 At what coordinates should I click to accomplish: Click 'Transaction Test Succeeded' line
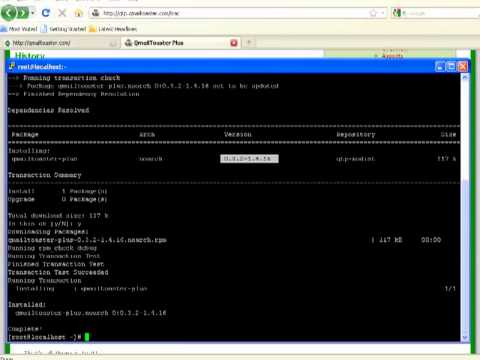tap(58, 272)
